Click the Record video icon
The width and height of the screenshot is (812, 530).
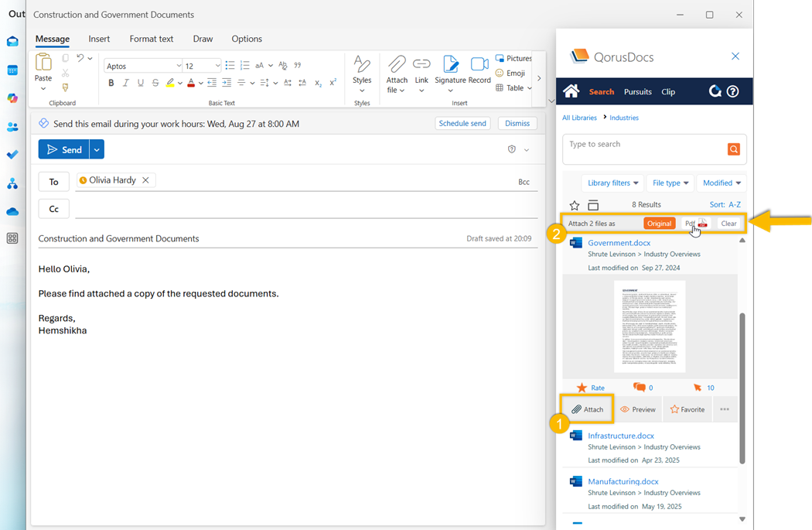pos(479,65)
